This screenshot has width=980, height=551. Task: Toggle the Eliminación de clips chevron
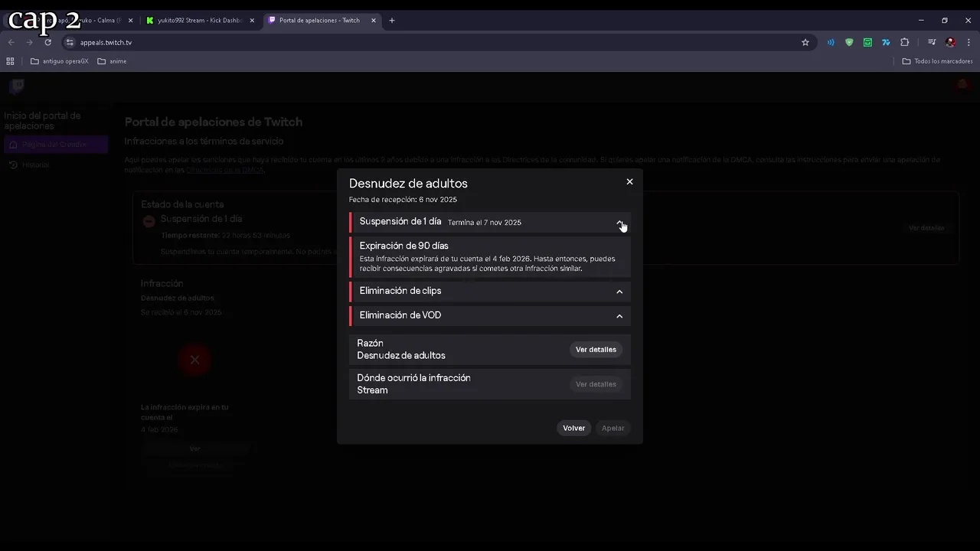coord(619,292)
